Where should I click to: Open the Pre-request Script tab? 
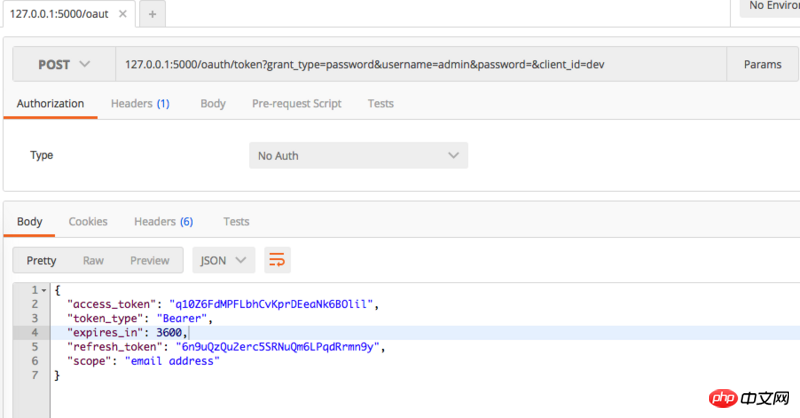(x=296, y=103)
